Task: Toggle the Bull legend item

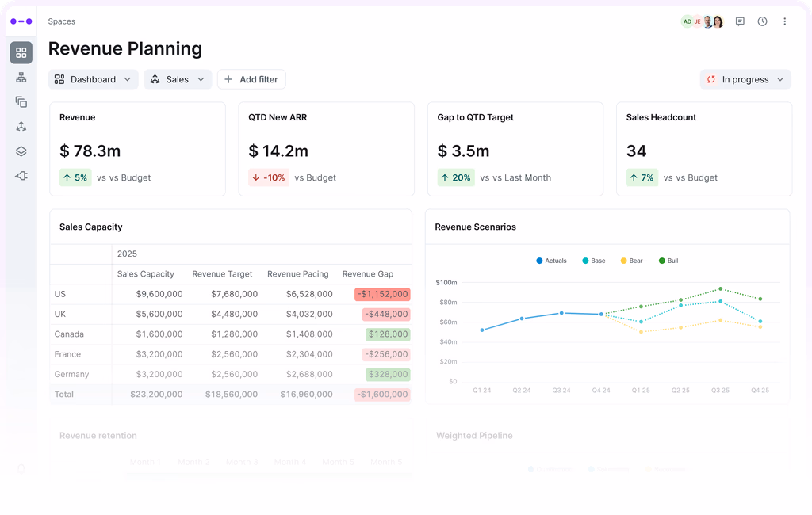Action: point(668,261)
